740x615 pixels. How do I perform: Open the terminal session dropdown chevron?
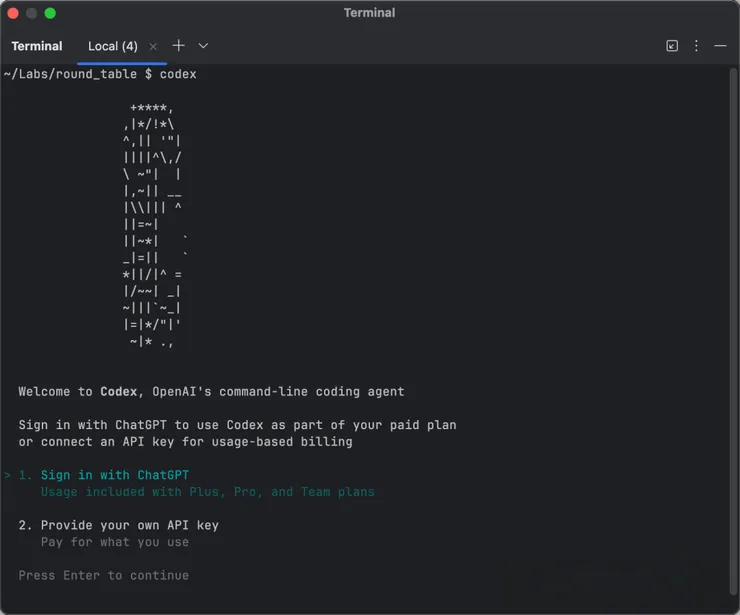(203, 46)
